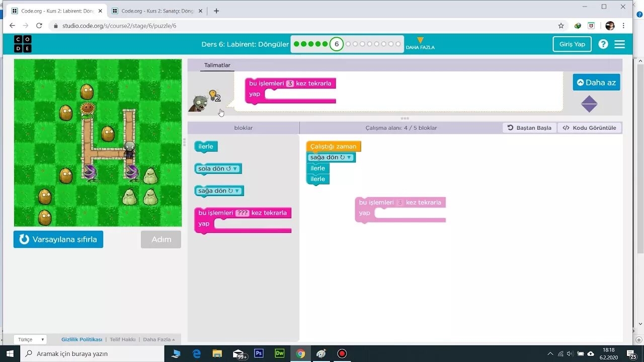
Task: Open the sağa dön dropdown in toolbox
Action: (x=237, y=191)
